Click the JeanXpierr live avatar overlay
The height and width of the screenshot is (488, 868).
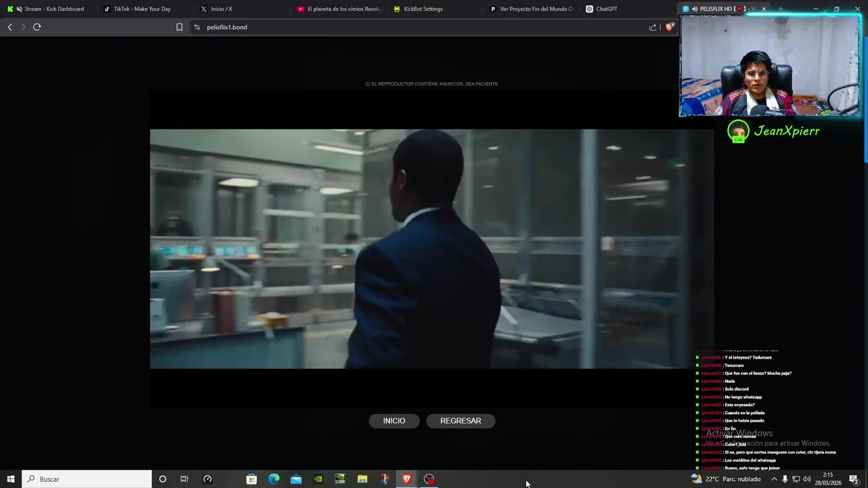738,131
